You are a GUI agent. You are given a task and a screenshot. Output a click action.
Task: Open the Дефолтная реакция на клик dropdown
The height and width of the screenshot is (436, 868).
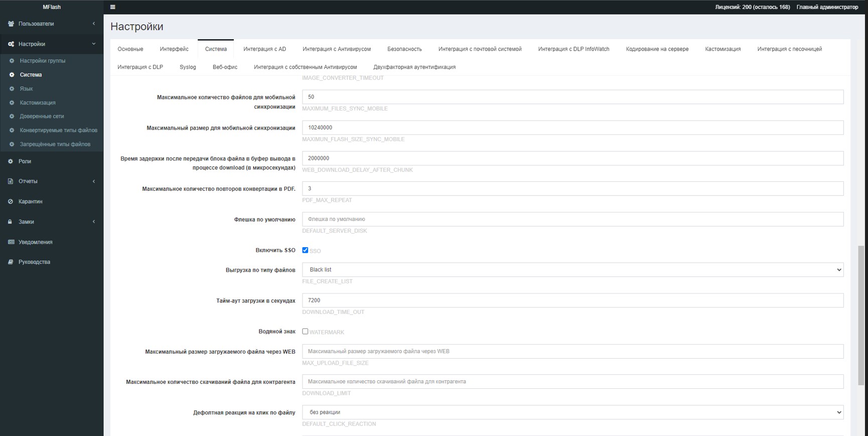click(x=572, y=412)
